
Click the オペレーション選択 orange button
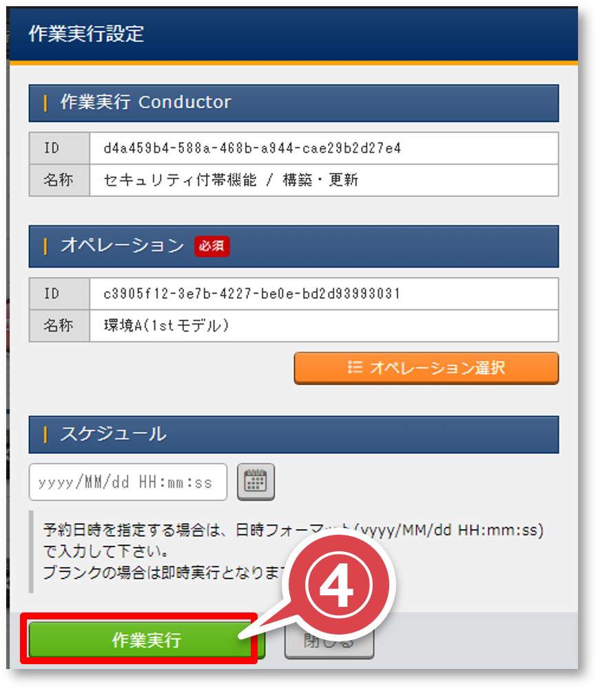click(x=426, y=368)
